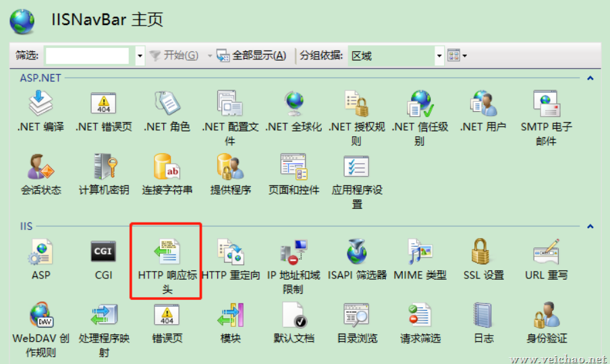Open the 处理程序映射 icon
Screen dimensions: 610x364
(104, 315)
